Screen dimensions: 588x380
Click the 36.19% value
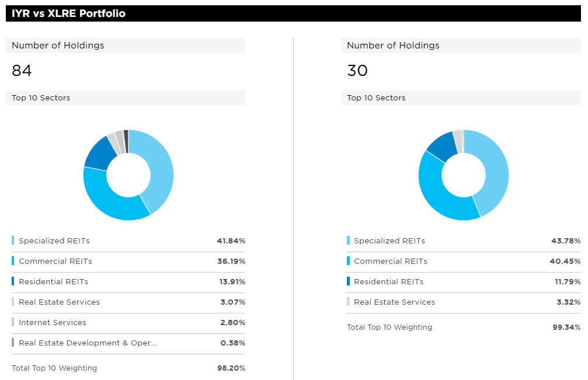(231, 261)
